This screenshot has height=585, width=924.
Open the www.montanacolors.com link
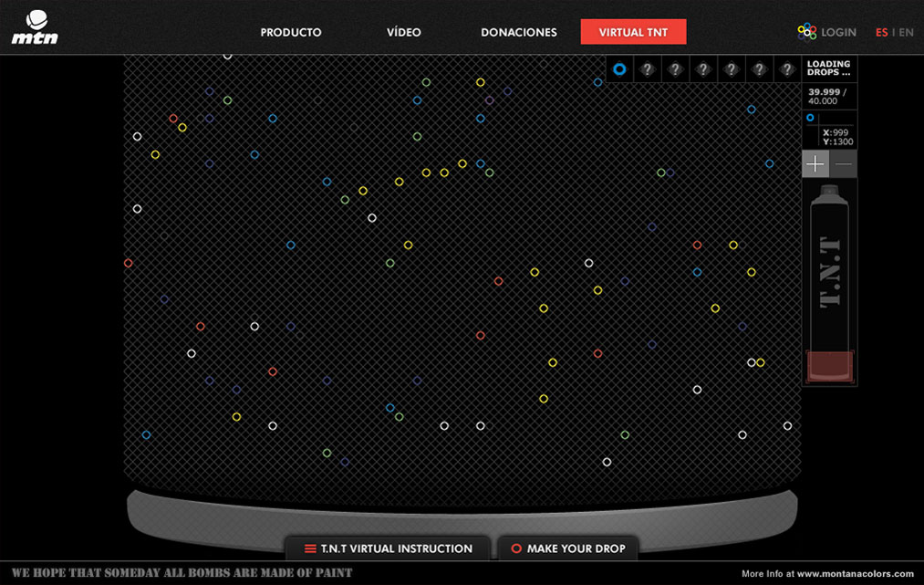pyautogui.click(x=855, y=574)
